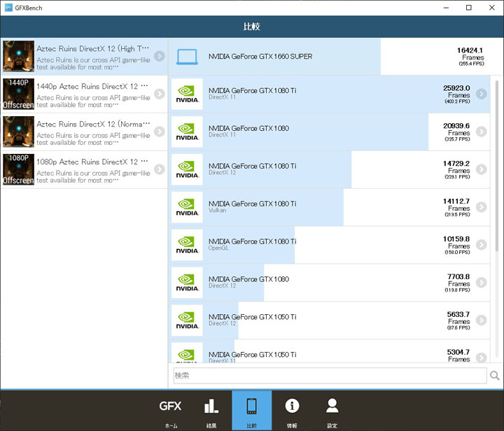The height and width of the screenshot is (431, 504).
Task: Open details arrow for 14112.7 Frames result
Action: [x=481, y=207]
